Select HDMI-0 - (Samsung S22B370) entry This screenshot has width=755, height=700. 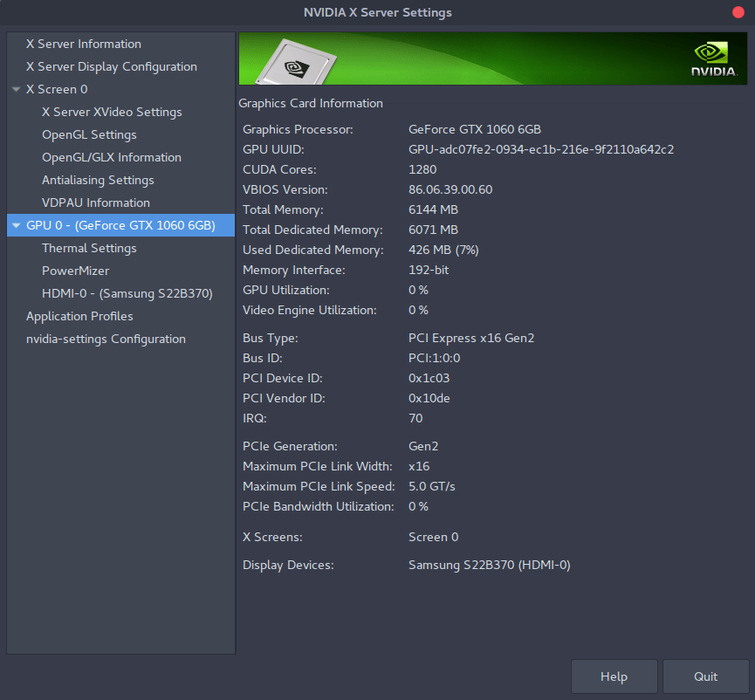click(x=127, y=293)
